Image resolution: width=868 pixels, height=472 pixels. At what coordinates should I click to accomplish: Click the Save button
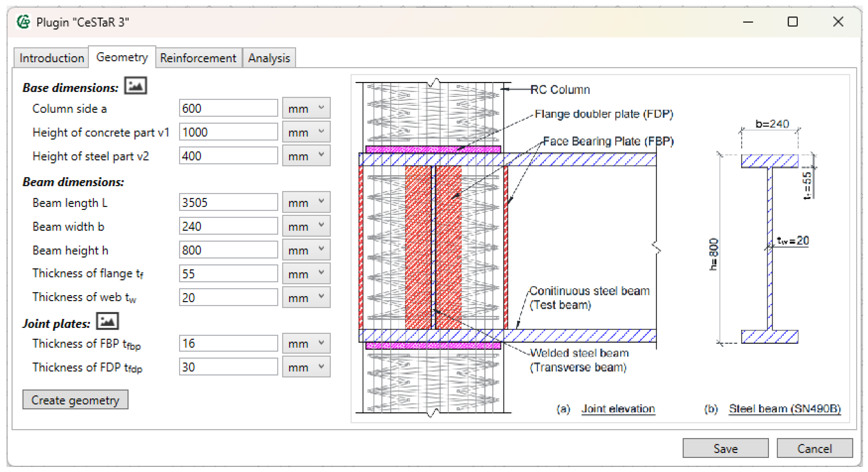pos(725,448)
